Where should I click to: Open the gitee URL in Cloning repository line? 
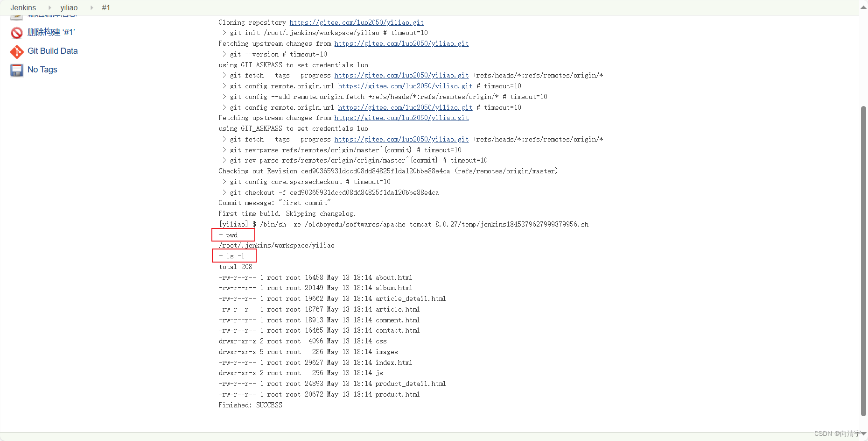pos(357,22)
